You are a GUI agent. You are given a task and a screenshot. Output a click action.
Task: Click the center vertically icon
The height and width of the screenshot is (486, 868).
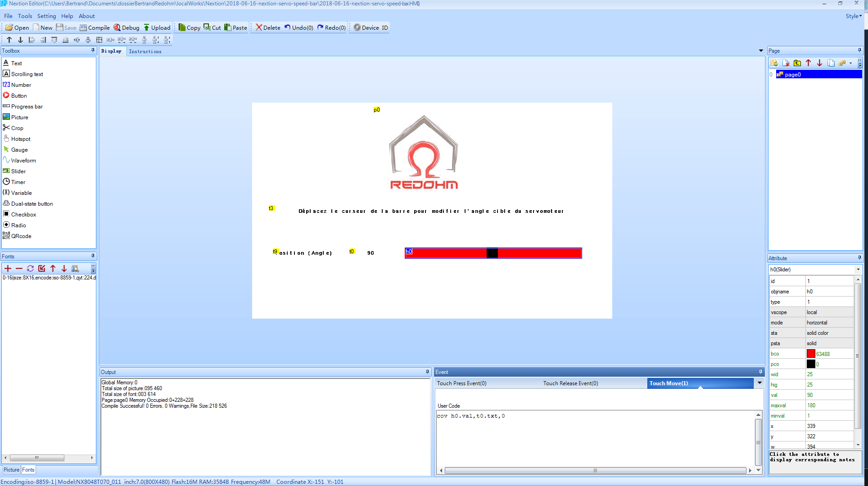pyautogui.click(x=88, y=40)
